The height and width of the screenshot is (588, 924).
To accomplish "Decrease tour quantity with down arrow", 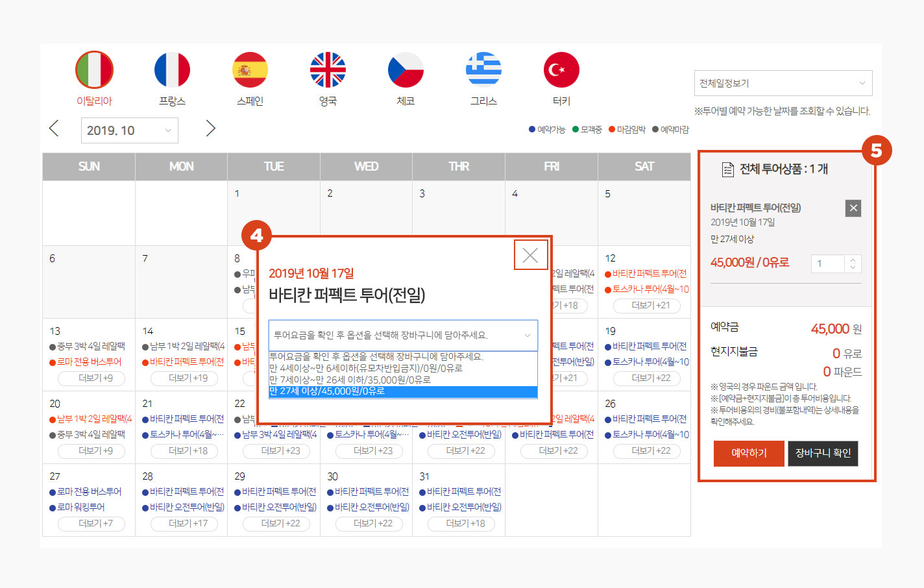I will tap(853, 267).
